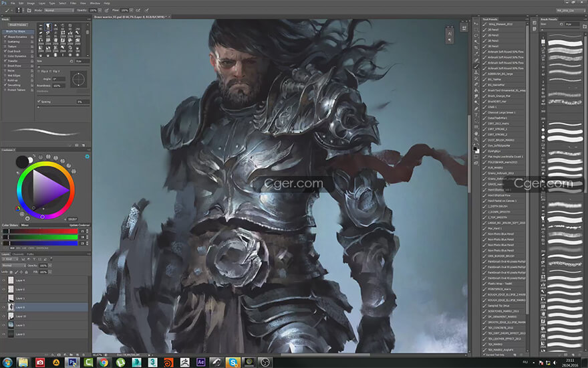Hide Layer 4 with its eye icon
This screenshot has width=588, height=368.
[4, 280]
